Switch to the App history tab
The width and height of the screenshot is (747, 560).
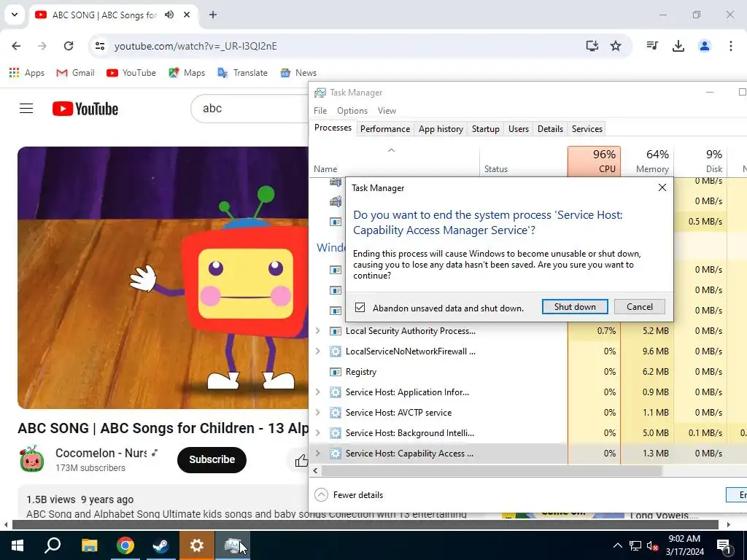pyautogui.click(x=441, y=129)
